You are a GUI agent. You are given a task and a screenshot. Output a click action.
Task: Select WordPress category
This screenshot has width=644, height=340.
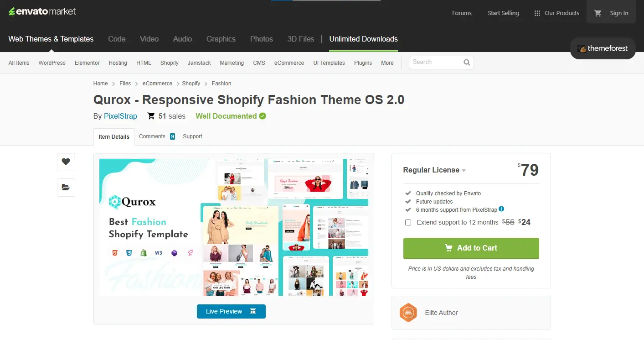pyautogui.click(x=52, y=63)
